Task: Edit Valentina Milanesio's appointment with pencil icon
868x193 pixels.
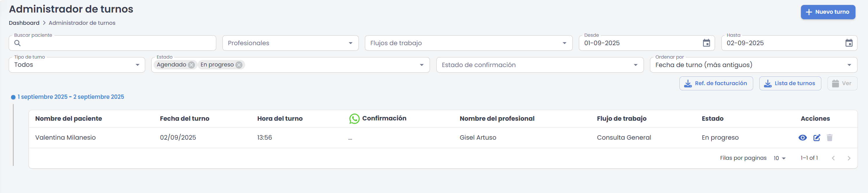Action: (816, 137)
